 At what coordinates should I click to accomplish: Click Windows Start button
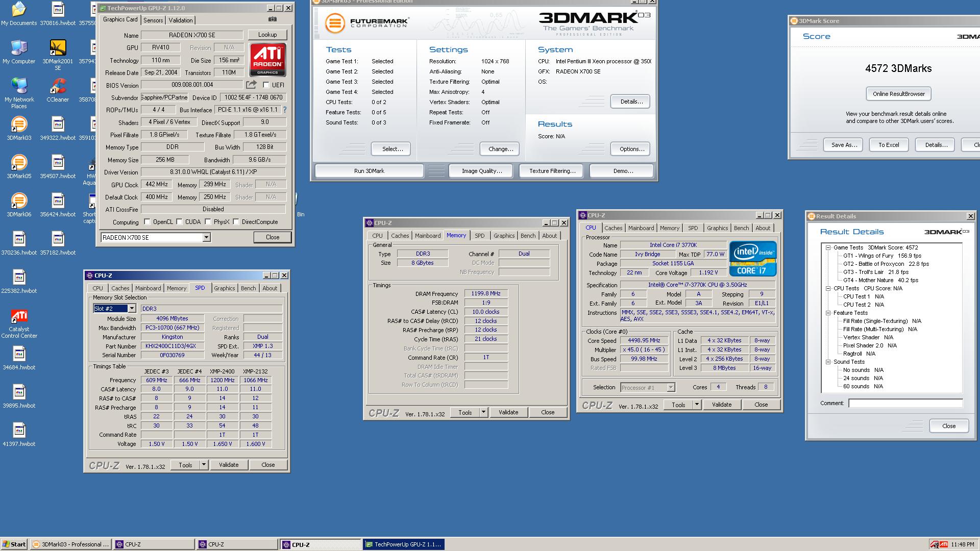point(14,544)
